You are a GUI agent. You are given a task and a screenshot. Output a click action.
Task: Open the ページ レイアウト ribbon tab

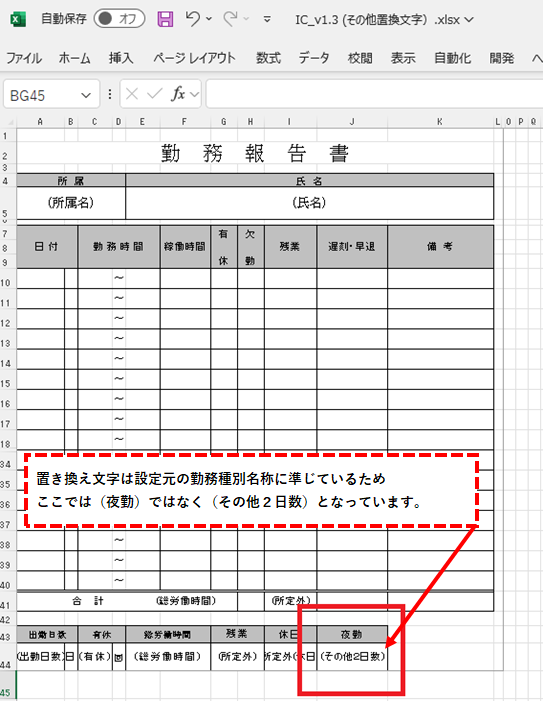pyautogui.click(x=194, y=58)
